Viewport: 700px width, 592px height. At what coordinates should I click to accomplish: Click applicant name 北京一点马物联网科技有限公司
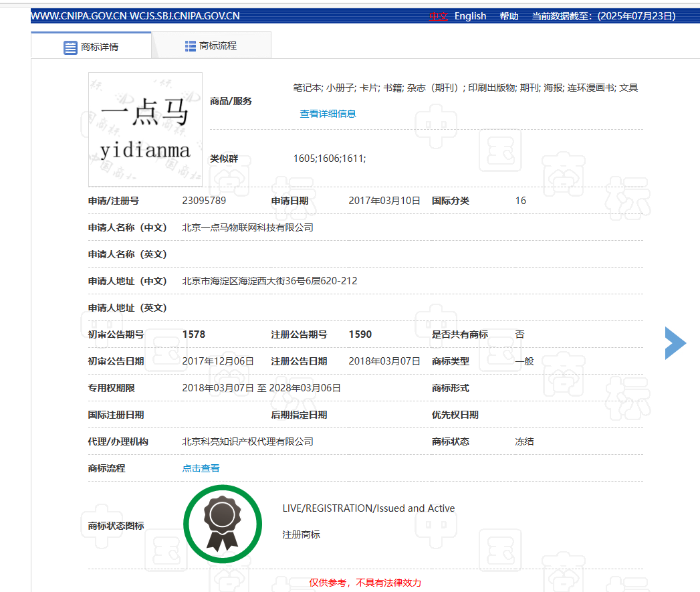click(x=247, y=227)
